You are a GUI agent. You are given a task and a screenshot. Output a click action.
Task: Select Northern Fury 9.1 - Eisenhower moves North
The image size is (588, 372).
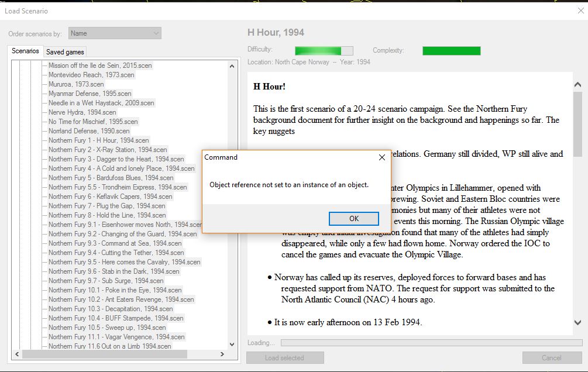click(125, 225)
